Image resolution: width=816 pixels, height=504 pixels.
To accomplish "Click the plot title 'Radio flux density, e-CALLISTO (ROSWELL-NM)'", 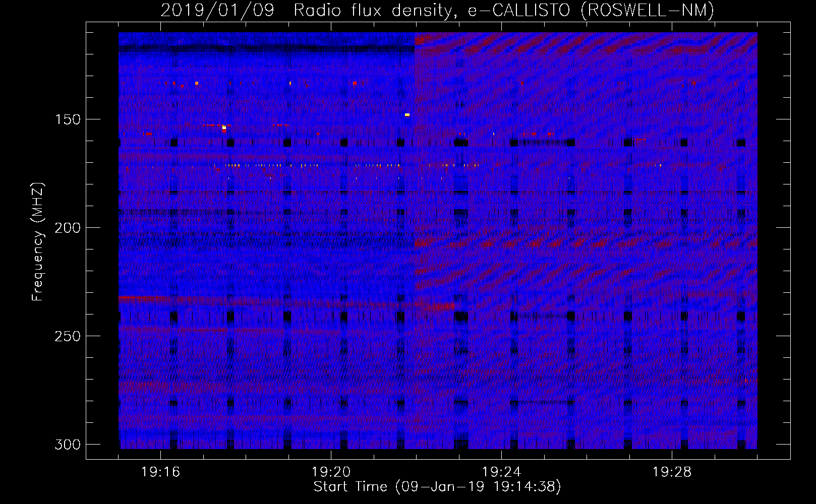I will 504,10.
